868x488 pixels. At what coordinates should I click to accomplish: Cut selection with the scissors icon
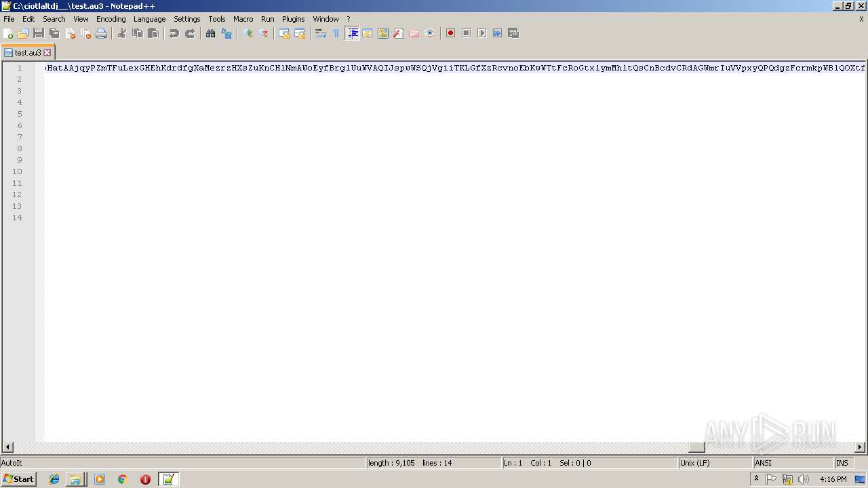[122, 33]
